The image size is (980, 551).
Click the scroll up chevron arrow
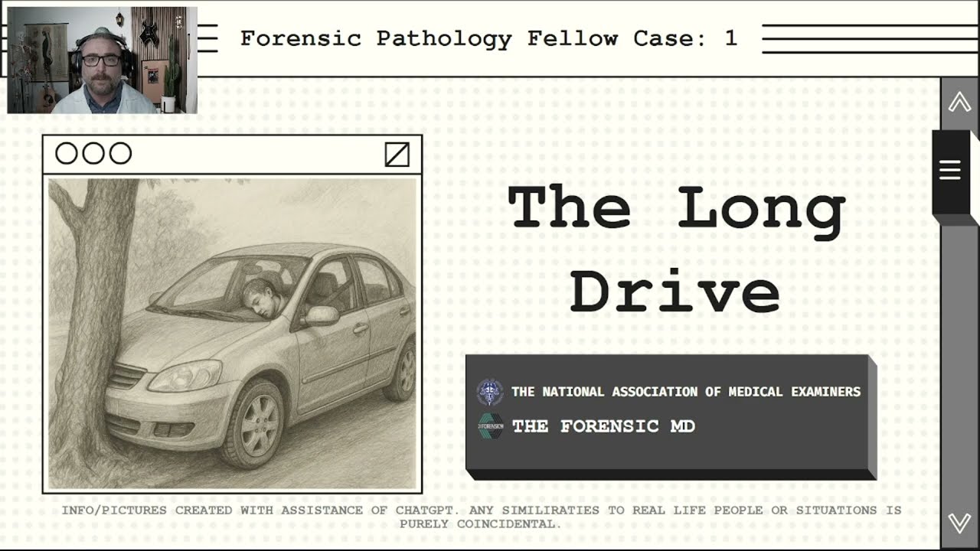point(959,103)
